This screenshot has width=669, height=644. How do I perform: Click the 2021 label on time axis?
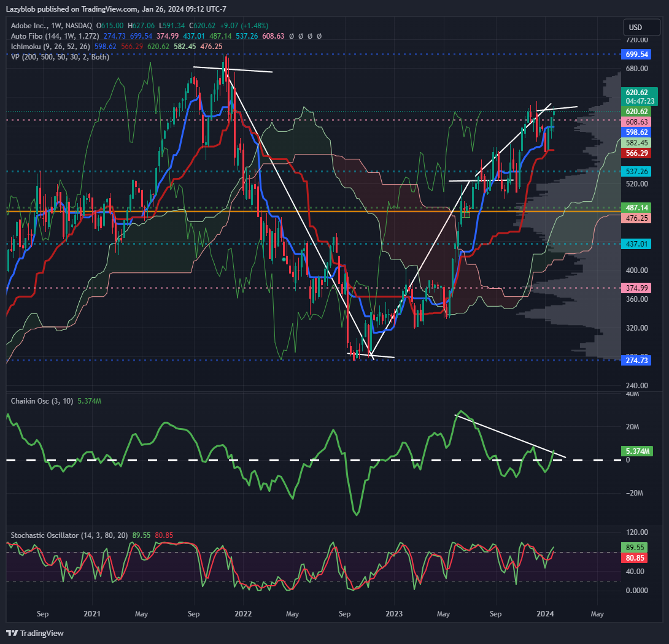coord(91,614)
